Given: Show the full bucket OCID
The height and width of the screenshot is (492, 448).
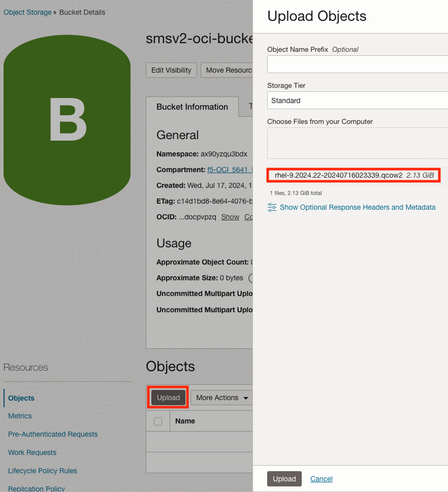Looking at the screenshot, I should point(230,217).
